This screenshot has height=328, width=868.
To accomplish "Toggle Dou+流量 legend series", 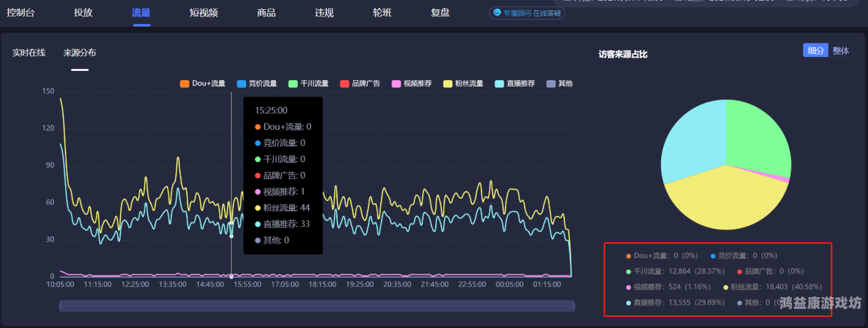I will click(202, 83).
